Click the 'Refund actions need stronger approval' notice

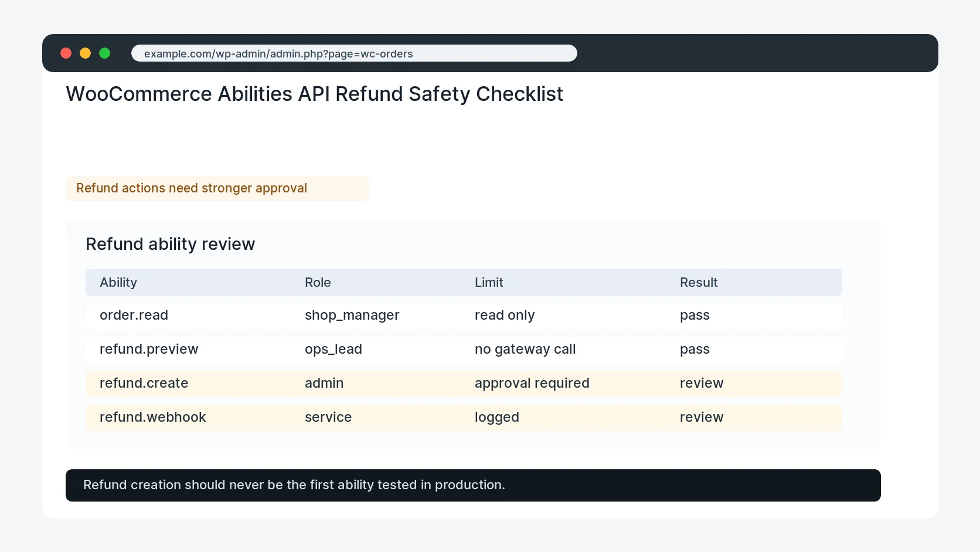pos(217,188)
